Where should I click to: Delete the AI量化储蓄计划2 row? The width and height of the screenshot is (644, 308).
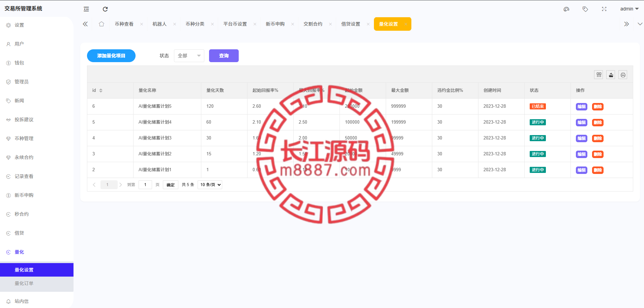pyautogui.click(x=598, y=154)
